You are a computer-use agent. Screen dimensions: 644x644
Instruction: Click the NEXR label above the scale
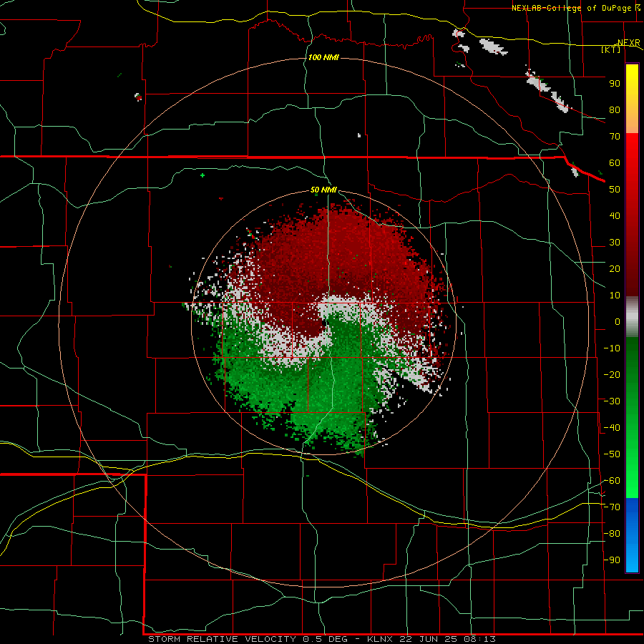point(629,43)
